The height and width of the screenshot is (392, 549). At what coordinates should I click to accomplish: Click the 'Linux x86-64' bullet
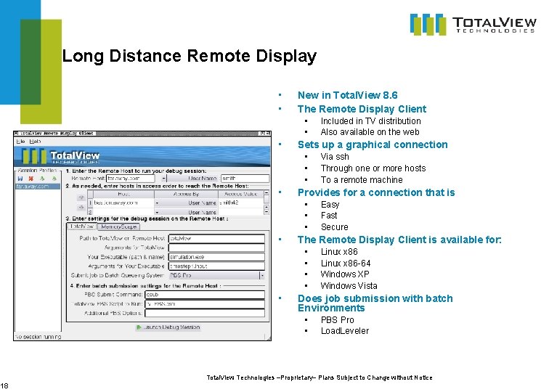point(346,264)
